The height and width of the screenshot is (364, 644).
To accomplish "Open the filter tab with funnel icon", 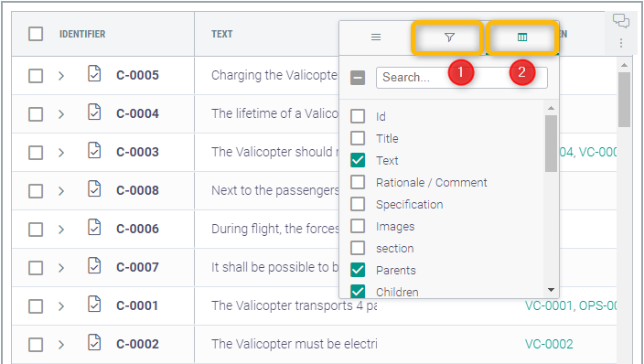I will coord(449,37).
